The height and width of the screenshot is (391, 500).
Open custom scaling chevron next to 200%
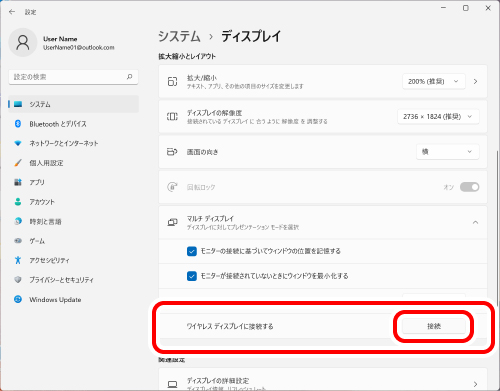click(475, 81)
